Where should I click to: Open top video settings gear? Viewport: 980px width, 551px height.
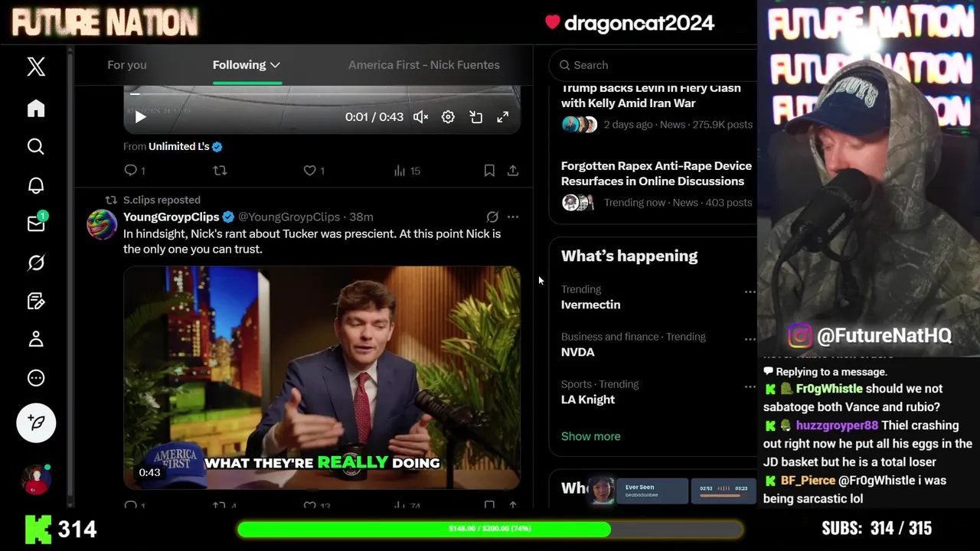click(x=448, y=117)
